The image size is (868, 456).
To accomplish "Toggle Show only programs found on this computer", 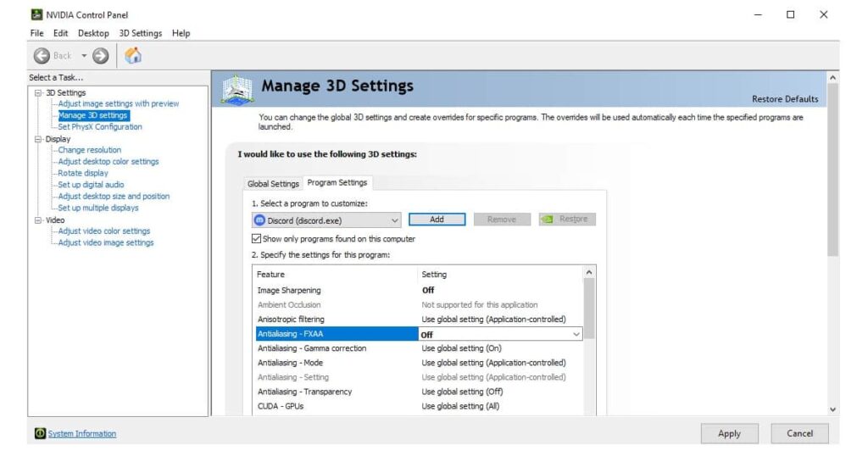I will (x=256, y=238).
